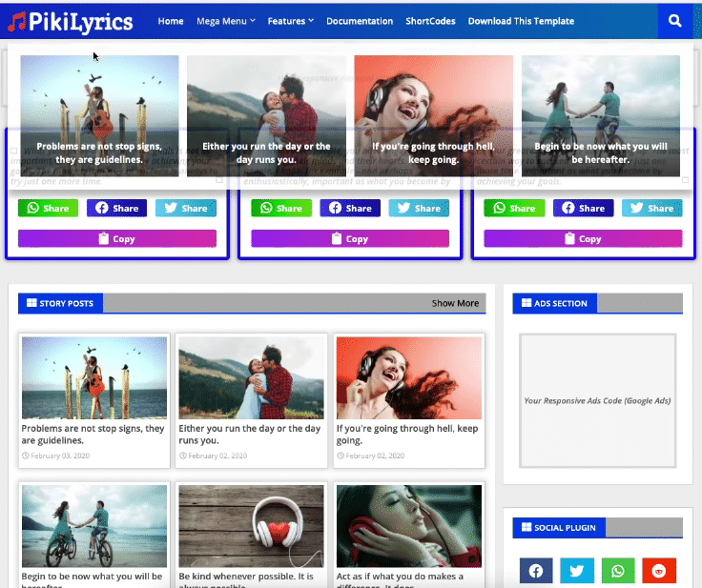Open story thumbnail of white headphones with heart
The width and height of the screenshot is (702, 588).
click(251, 526)
